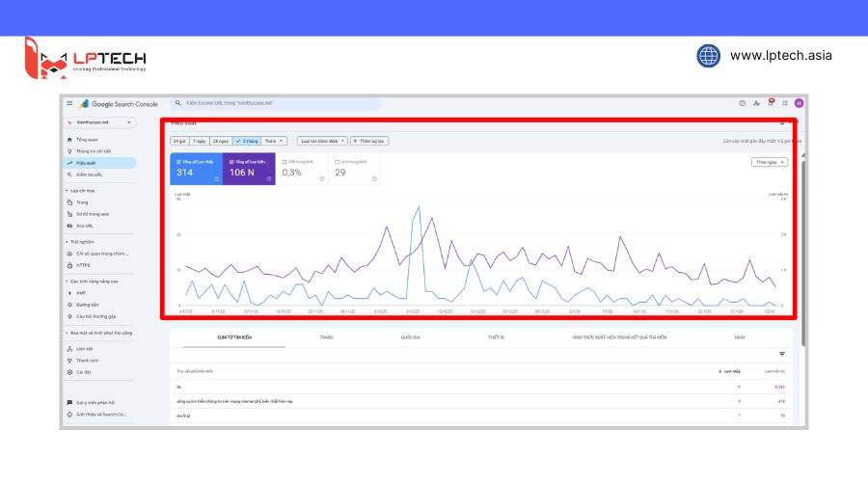Open the purple account avatar
Screen dimensions: 868x482
pos(799,103)
